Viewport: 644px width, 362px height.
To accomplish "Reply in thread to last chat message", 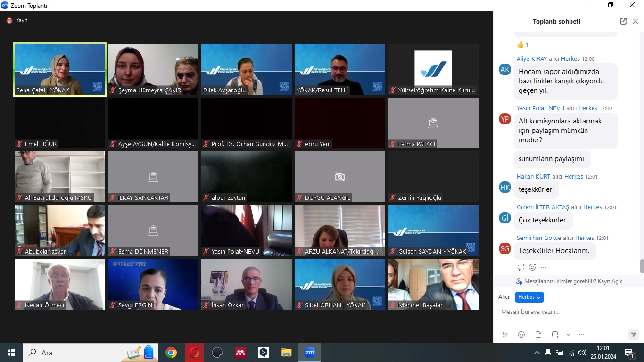I will coord(521,267).
